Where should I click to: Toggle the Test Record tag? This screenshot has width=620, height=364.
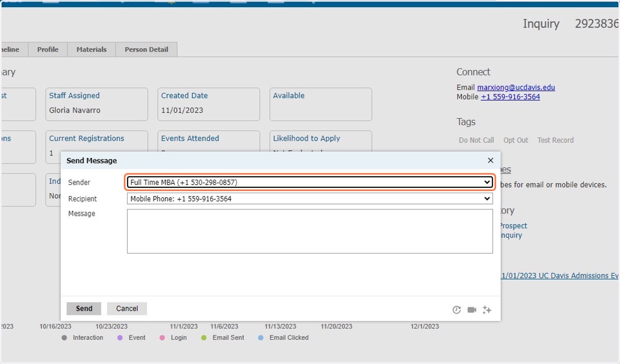(555, 140)
